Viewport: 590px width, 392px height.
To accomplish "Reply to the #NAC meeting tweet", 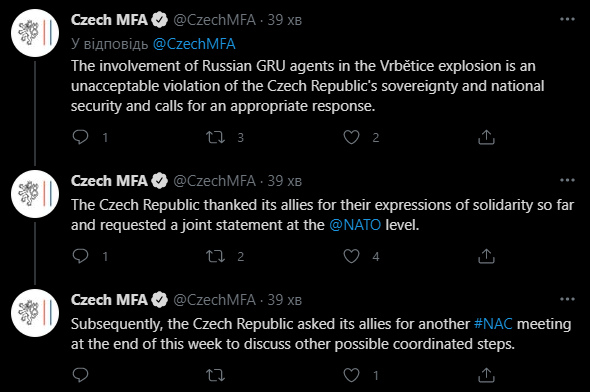I will (80, 375).
